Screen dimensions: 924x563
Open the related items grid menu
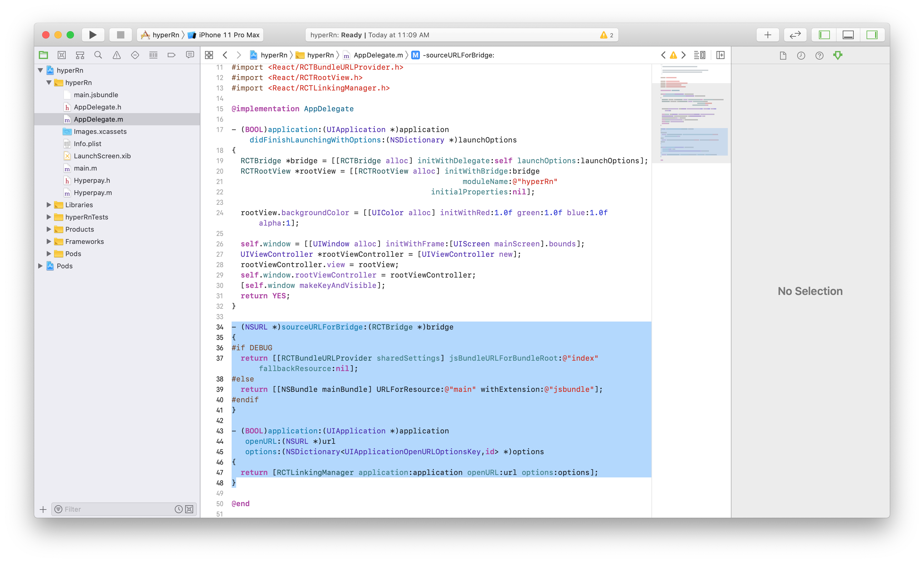tap(209, 55)
